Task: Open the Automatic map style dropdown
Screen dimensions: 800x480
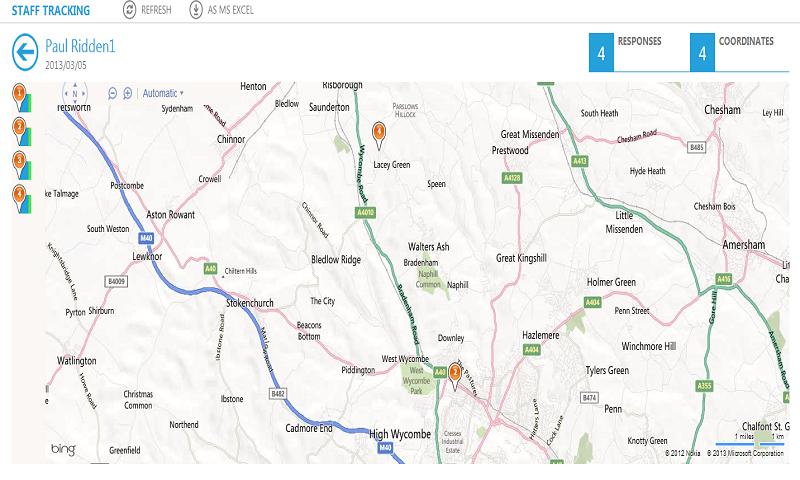Action: point(163,93)
